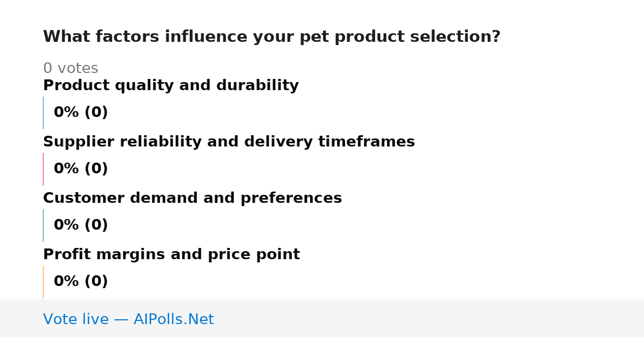This screenshot has height=337, width=644.
Task: Select 'Customer demand and preferences' option
Action: click(x=192, y=199)
